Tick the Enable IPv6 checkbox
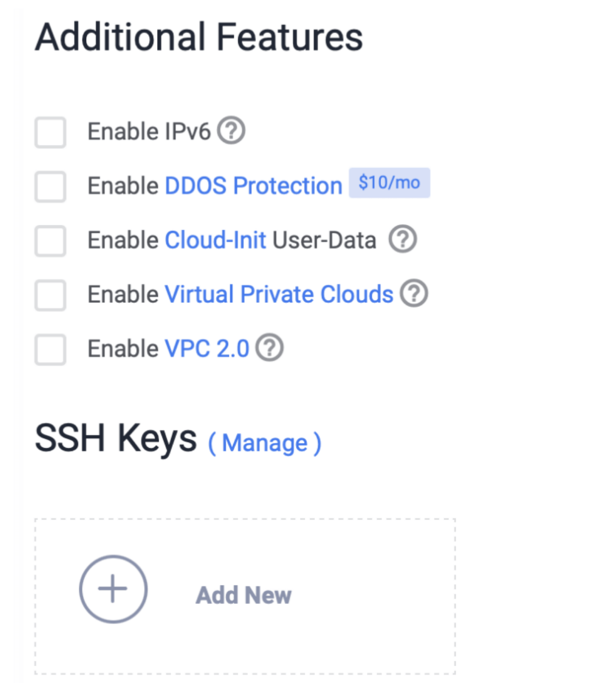Screen dimensions: 616x683 [50, 133]
